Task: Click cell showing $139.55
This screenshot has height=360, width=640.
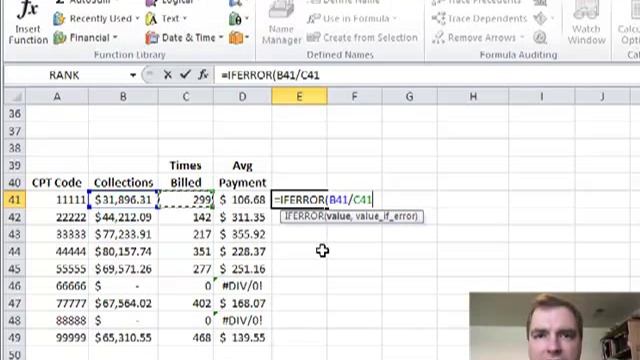Action: pos(242,338)
